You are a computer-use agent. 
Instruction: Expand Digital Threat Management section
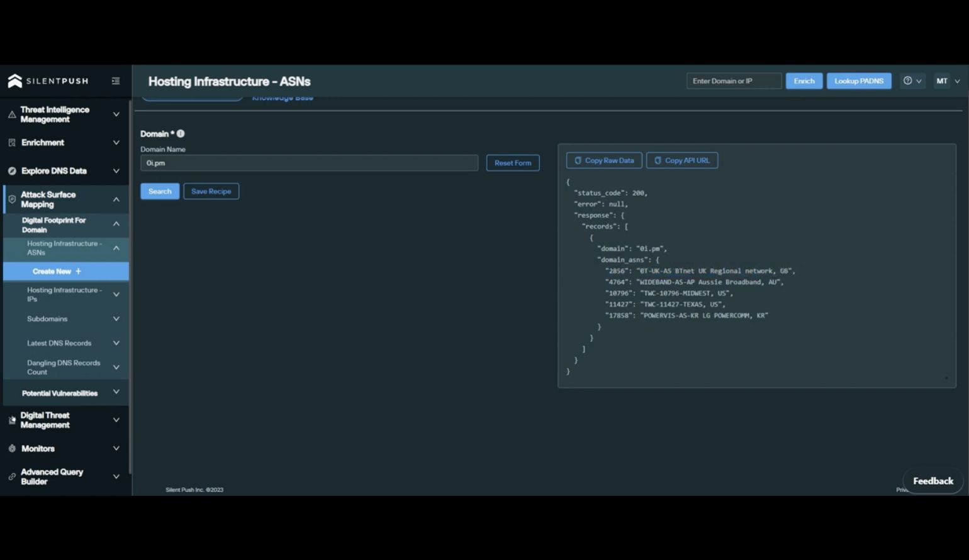tap(116, 420)
